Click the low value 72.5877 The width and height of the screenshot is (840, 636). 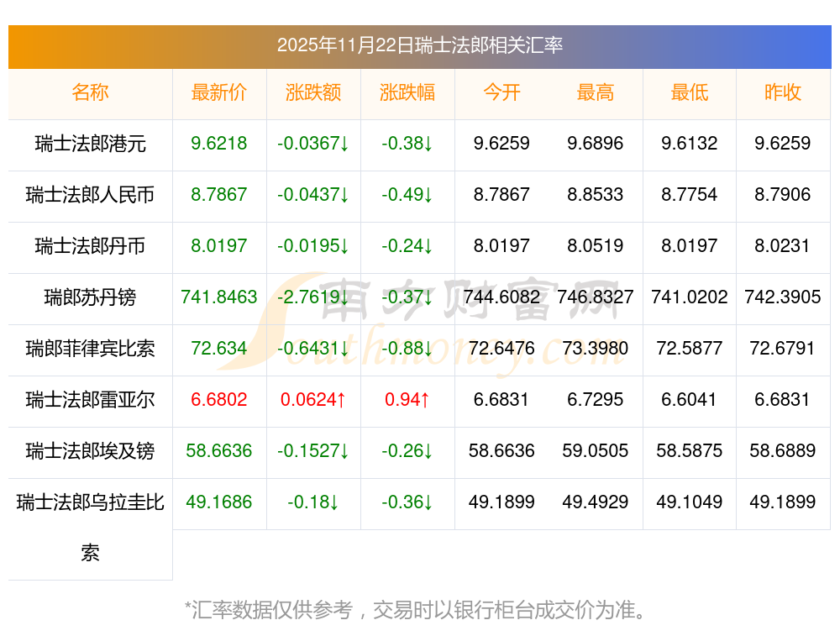tap(690, 349)
